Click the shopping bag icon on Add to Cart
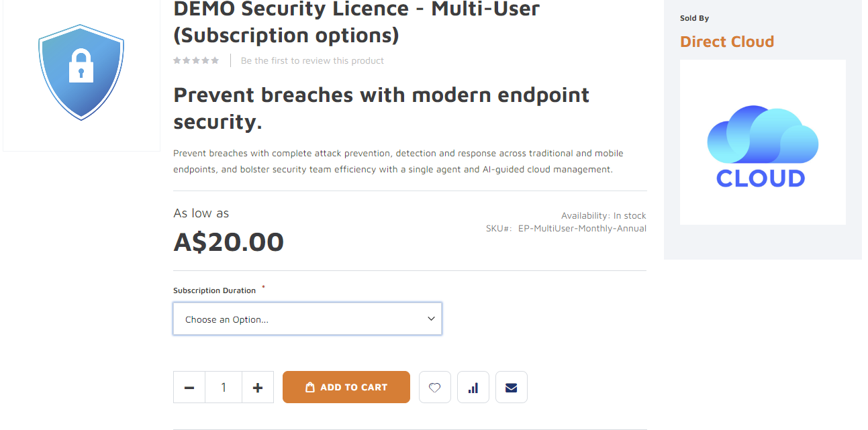 tap(309, 387)
